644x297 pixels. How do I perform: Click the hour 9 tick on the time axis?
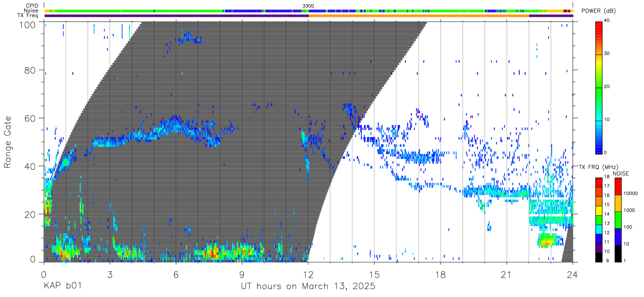tap(242, 274)
